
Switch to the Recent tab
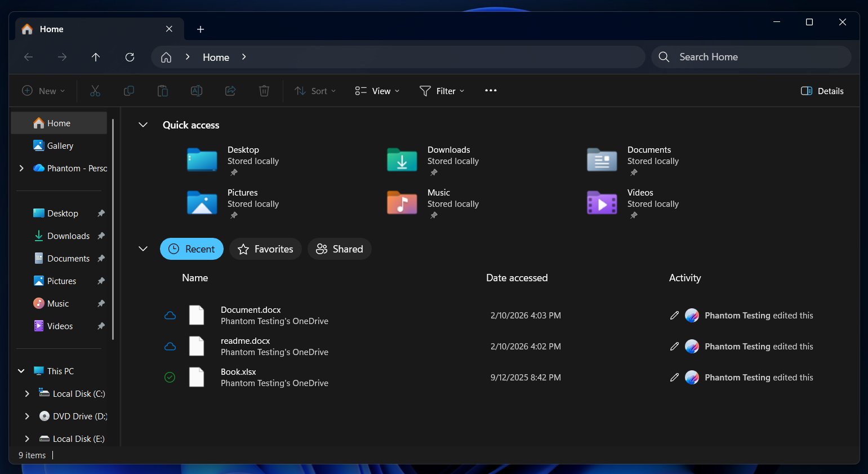(x=192, y=249)
